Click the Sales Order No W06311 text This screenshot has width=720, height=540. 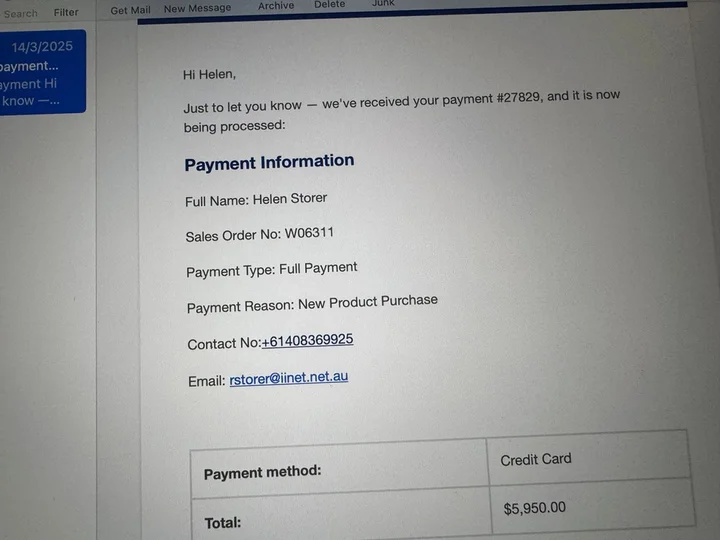pyautogui.click(x=259, y=235)
